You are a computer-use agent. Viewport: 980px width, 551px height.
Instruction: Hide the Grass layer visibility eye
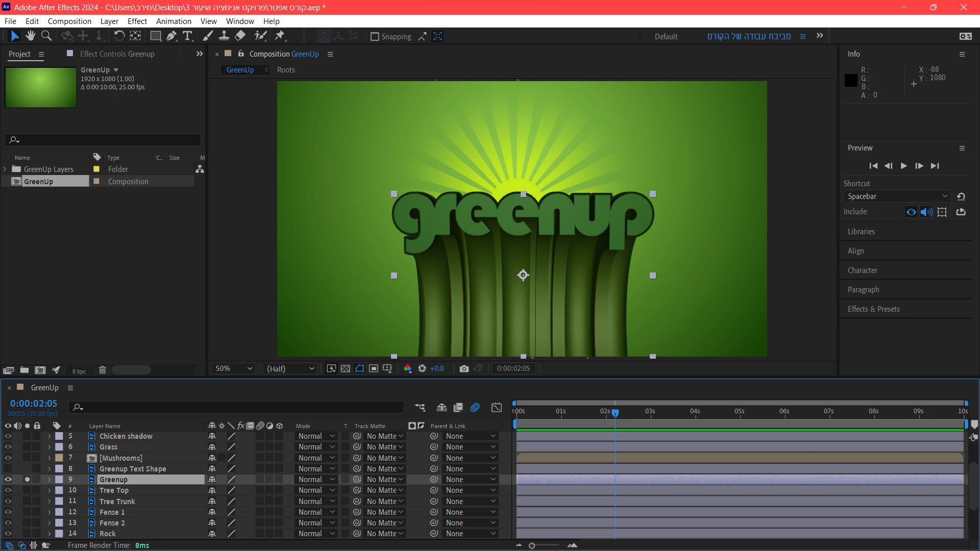pyautogui.click(x=8, y=447)
